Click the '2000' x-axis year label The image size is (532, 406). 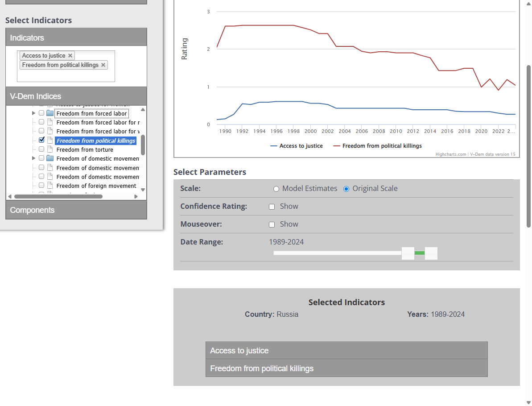coord(310,131)
